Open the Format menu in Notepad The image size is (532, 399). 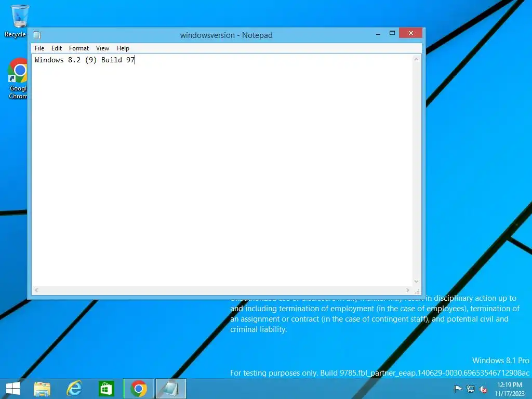point(79,48)
